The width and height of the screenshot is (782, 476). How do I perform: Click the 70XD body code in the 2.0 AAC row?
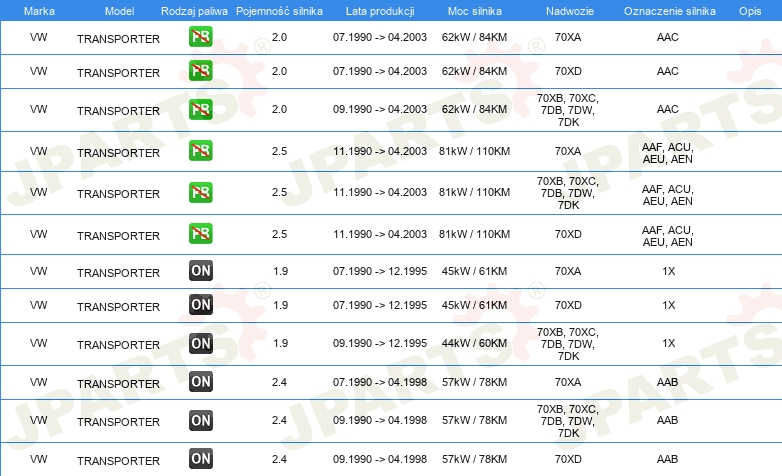(x=568, y=71)
